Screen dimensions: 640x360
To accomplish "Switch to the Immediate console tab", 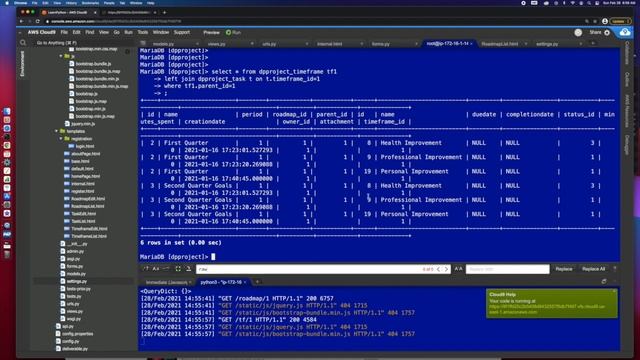I will coord(166,282).
